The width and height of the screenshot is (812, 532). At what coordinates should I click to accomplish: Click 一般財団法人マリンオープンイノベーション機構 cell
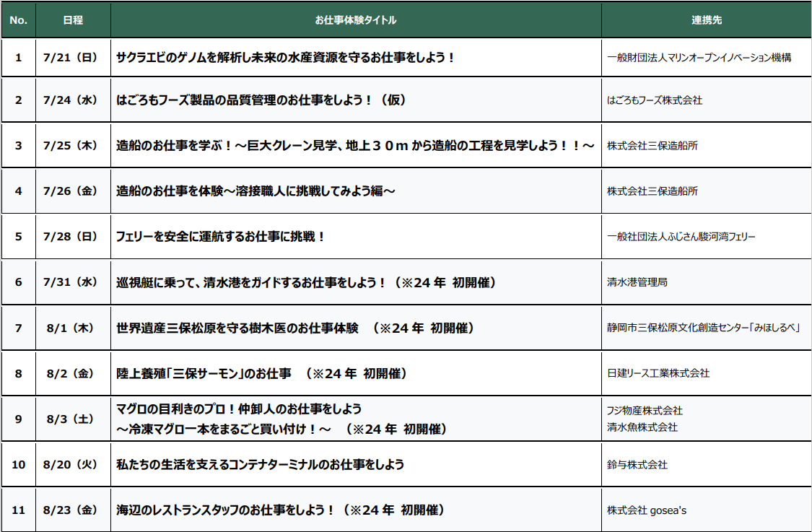click(x=707, y=58)
